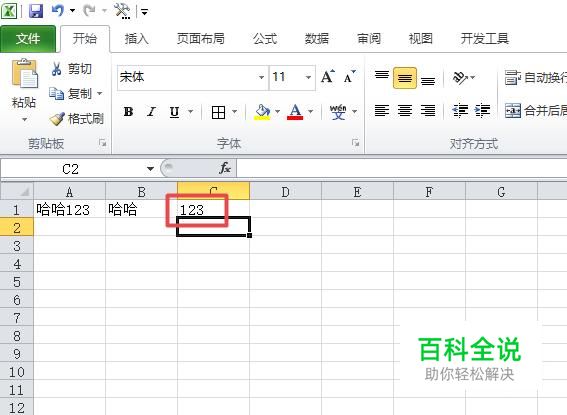Screen dimensions: 567x415
Task: Open the 文件 tab
Action: [x=28, y=39]
